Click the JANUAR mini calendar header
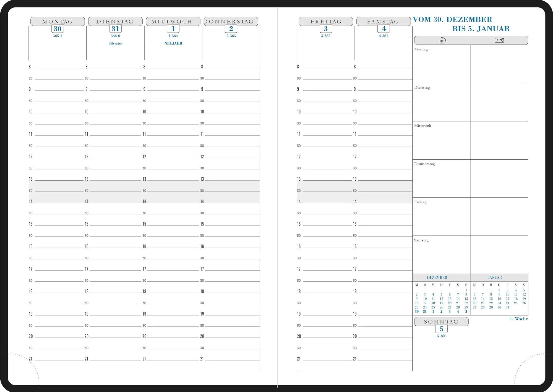This screenshot has height=392, width=553. pyautogui.click(x=495, y=277)
